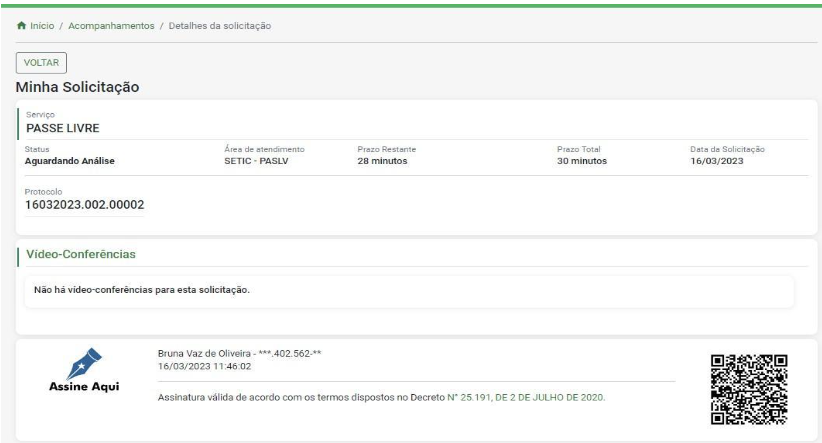Viewport: 822px width, 443px height.
Task: Select the Minha Solicitação heading
Action: pyautogui.click(x=78, y=87)
